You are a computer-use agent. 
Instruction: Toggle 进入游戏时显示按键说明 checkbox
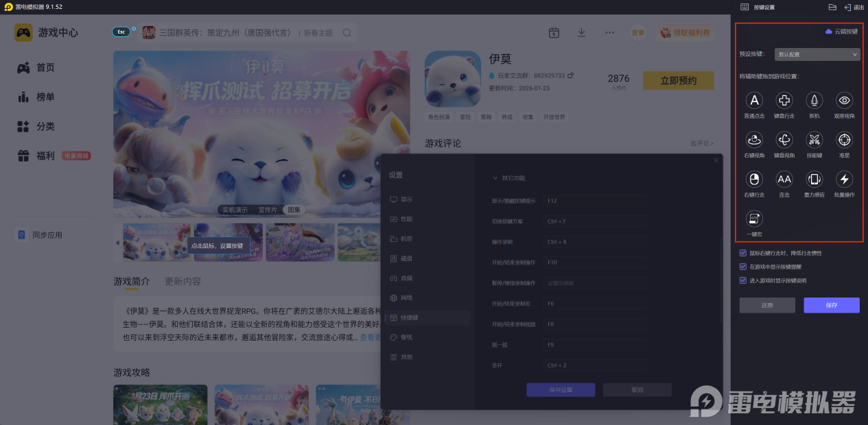[743, 280]
